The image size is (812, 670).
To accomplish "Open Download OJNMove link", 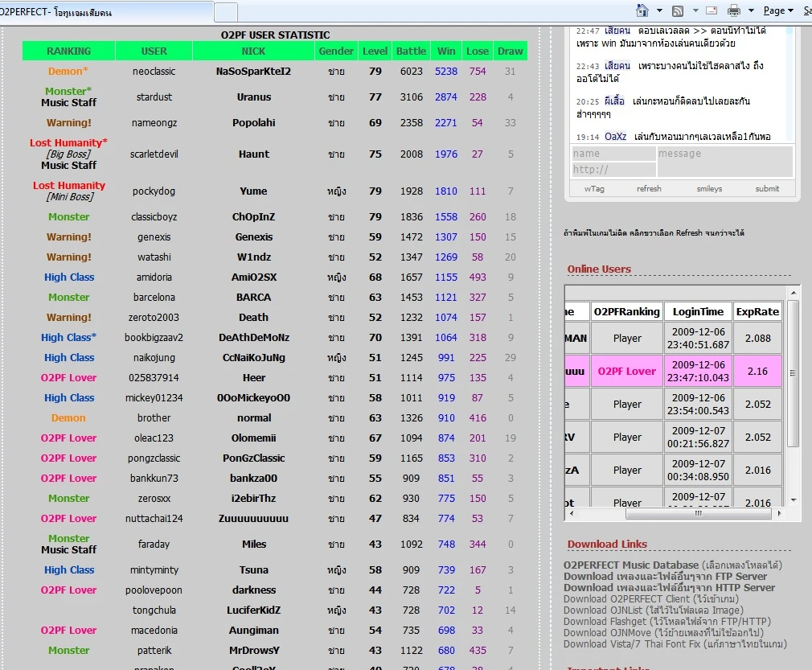I will tap(663, 633).
